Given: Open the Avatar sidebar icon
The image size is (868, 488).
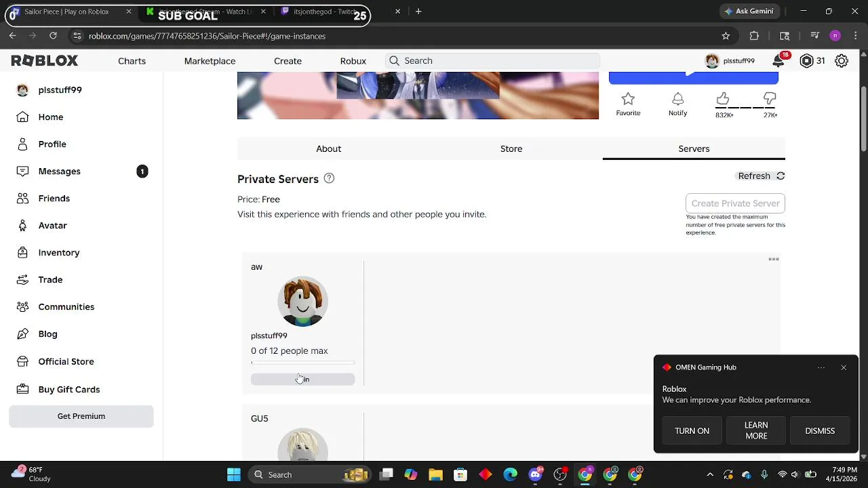Looking at the screenshot, I should pyautogui.click(x=22, y=226).
